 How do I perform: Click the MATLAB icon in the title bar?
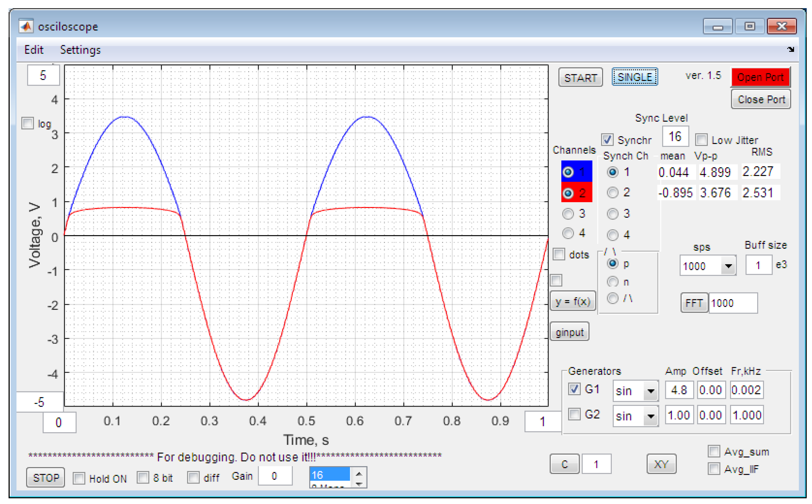[26, 26]
